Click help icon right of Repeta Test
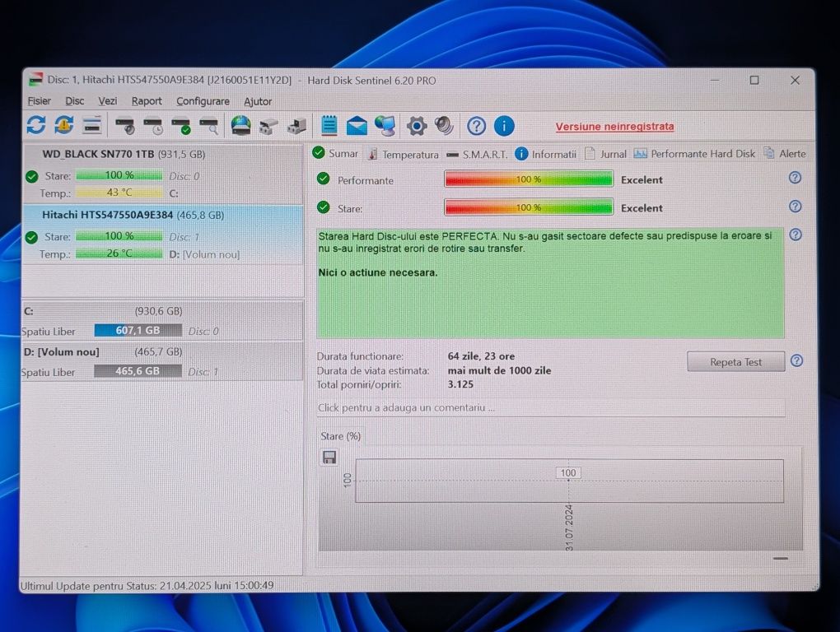Screen dimensions: 840x632 tap(797, 360)
